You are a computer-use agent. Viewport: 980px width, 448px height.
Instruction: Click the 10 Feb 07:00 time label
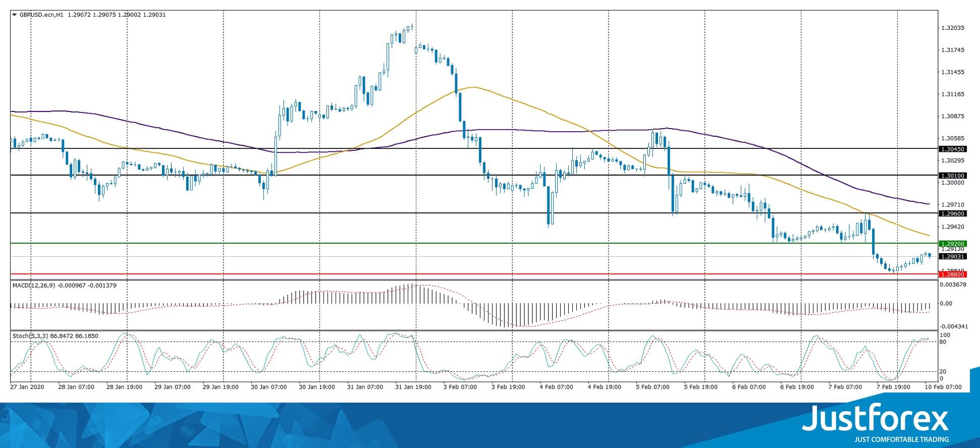tap(944, 387)
